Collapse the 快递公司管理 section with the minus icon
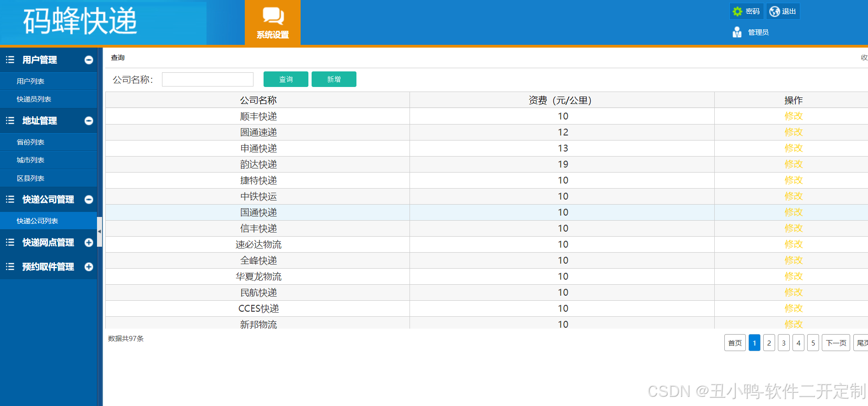 point(89,200)
